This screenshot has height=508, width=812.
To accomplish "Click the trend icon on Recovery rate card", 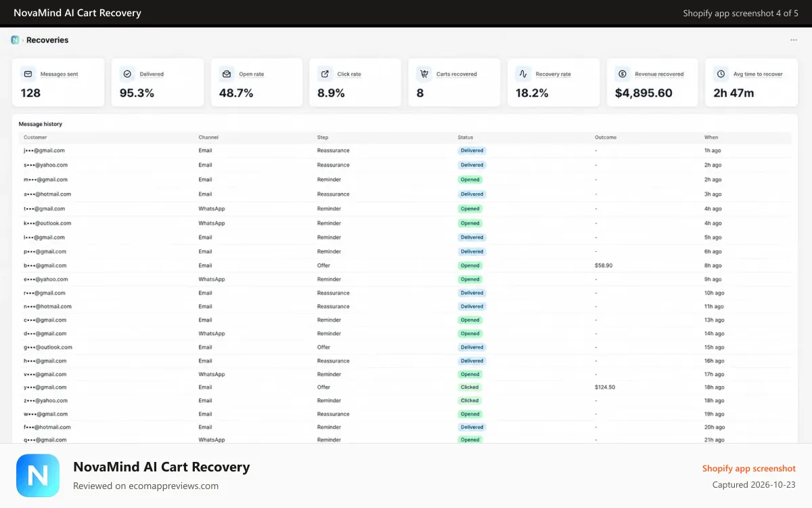I will (523, 74).
